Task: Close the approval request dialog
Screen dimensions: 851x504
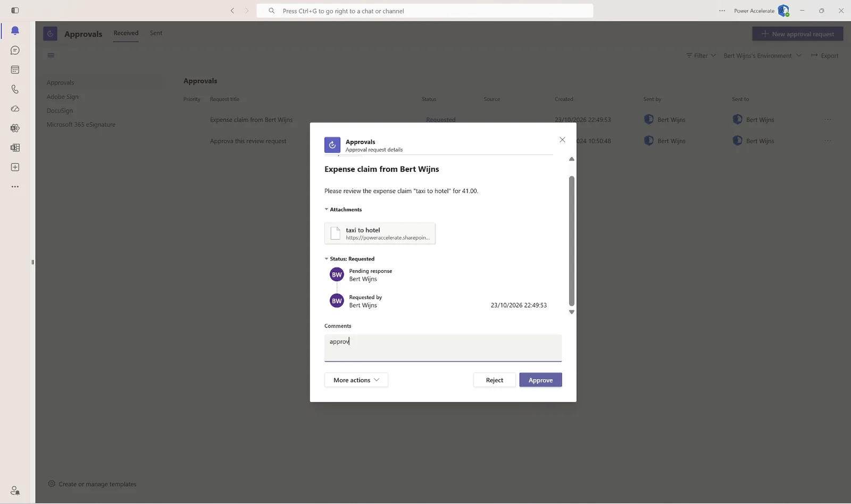Action: [562, 140]
